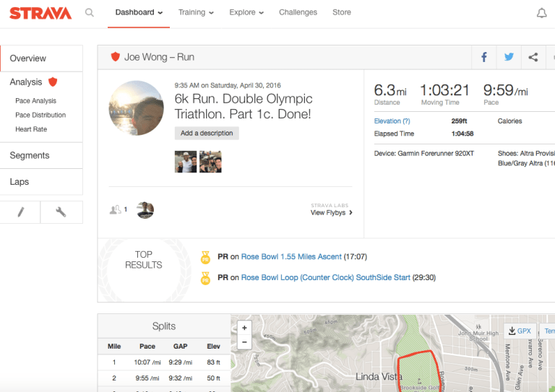Expand the Dashboard dropdown menu

click(x=139, y=12)
